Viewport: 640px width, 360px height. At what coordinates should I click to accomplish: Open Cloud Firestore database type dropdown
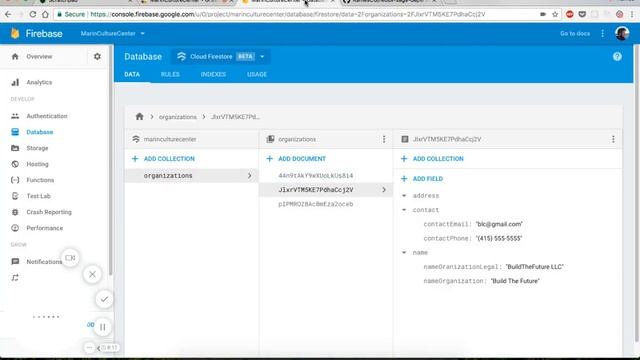pyautogui.click(x=221, y=56)
